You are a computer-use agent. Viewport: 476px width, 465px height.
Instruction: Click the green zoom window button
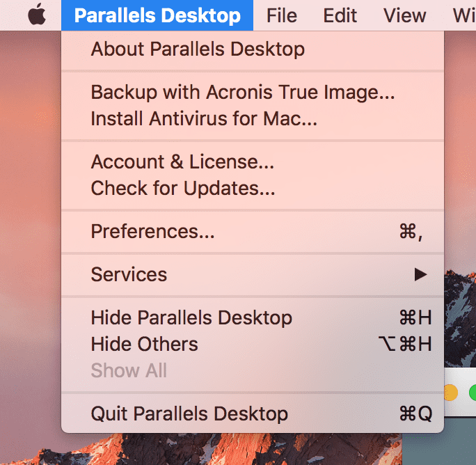(473, 393)
